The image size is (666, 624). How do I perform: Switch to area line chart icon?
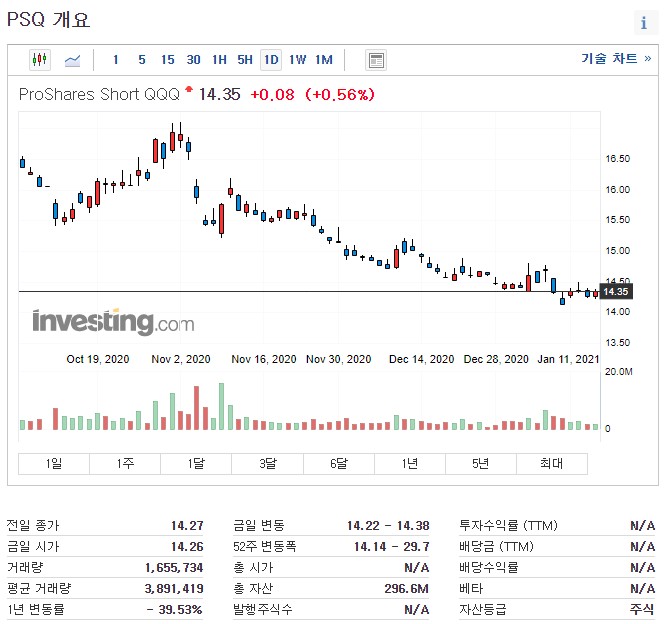72,60
